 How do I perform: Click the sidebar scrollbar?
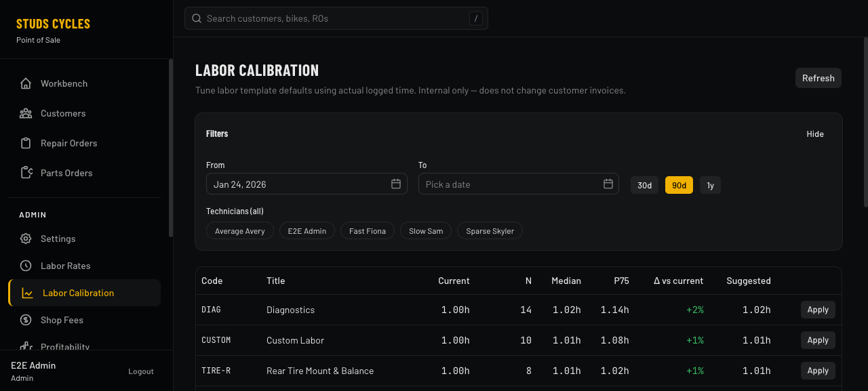[171, 148]
